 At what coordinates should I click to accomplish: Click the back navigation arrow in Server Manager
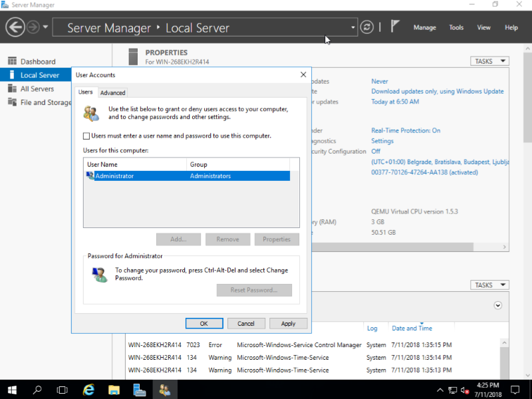pos(15,27)
